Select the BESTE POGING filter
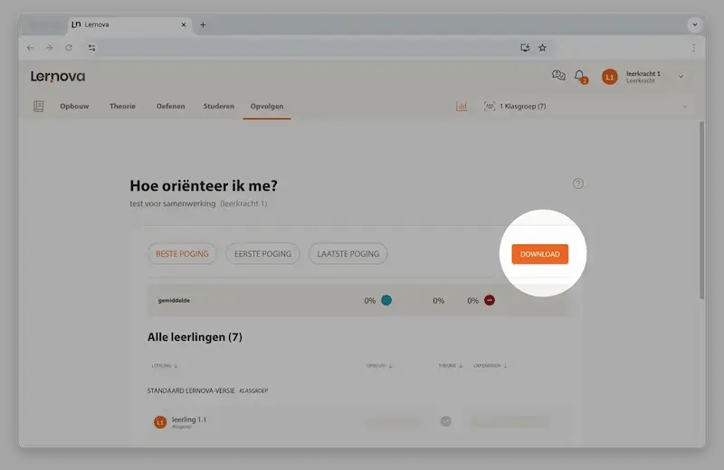The height and width of the screenshot is (470, 724). click(x=182, y=253)
